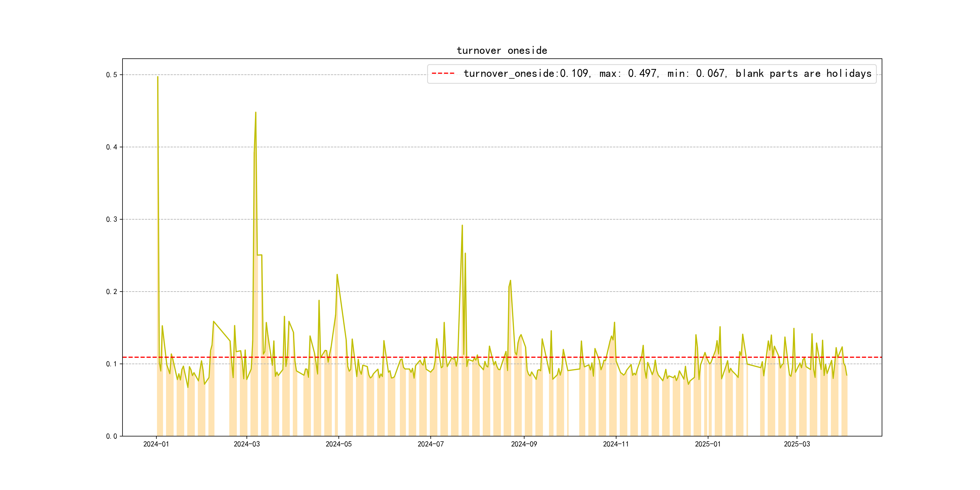This screenshot has width=980, height=490.
Task: Click the 0.4 y-axis tick label
Action: tap(112, 147)
